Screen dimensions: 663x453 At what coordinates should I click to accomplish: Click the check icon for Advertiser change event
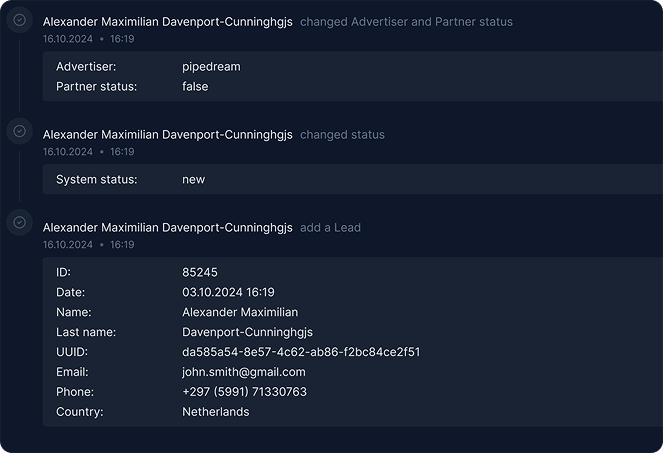pos(19,20)
